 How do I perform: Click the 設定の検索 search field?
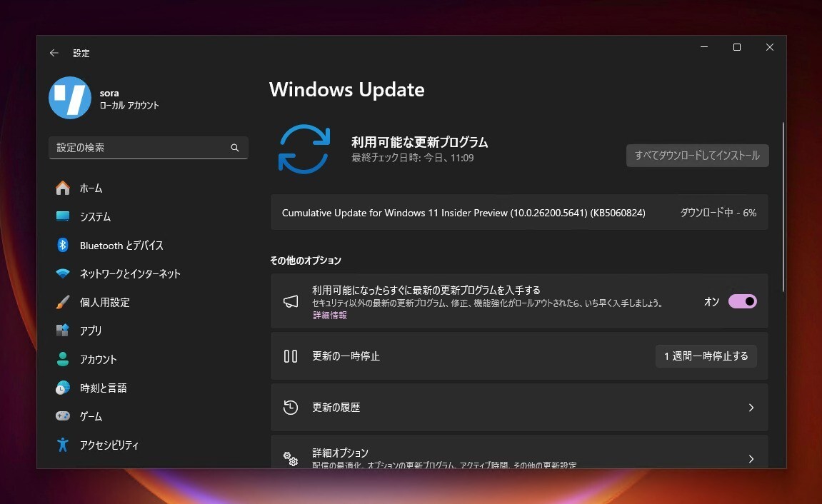coord(149,148)
